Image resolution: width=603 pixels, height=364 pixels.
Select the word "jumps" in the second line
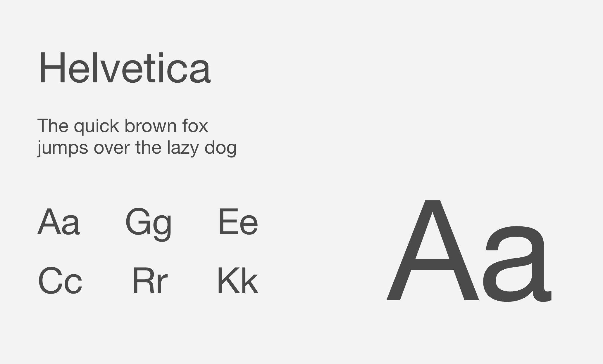[x=63, y=148]
